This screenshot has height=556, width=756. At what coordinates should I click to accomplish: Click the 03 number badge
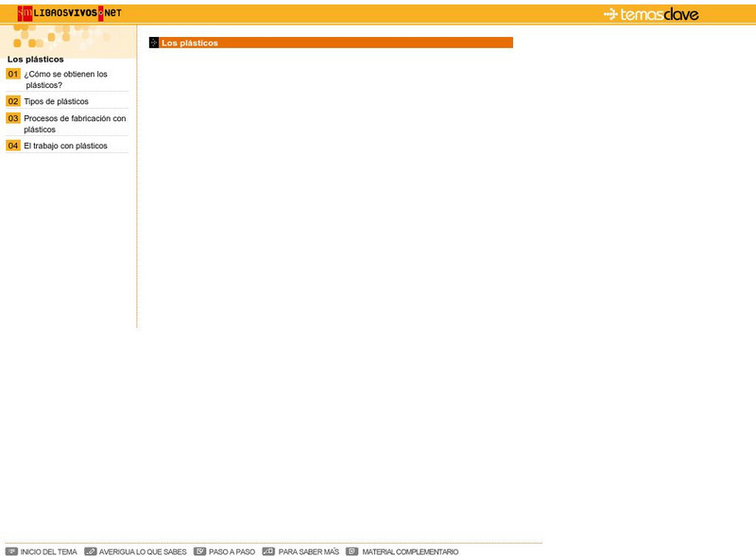(x=13, y=118)
